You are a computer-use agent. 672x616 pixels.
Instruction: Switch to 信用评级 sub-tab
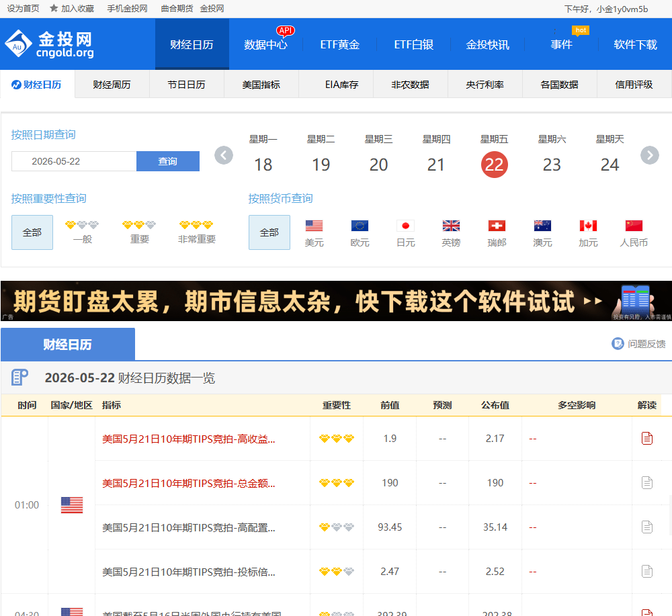pos(634,85)
